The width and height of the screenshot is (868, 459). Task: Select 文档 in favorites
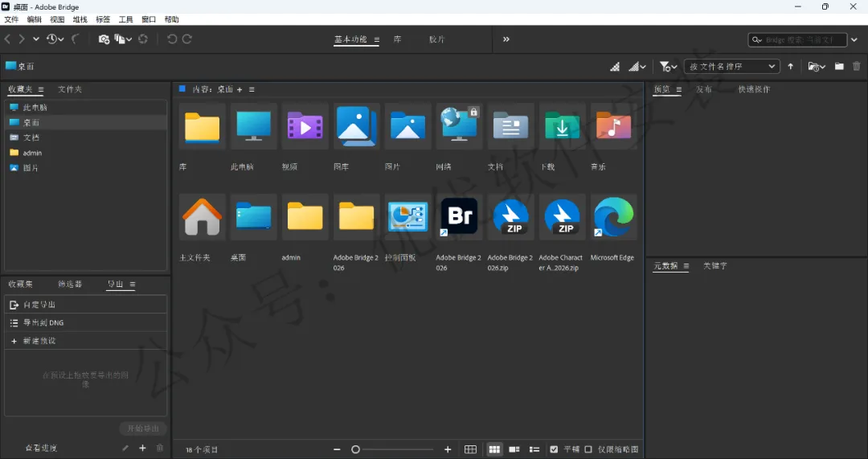click(86, 137)
